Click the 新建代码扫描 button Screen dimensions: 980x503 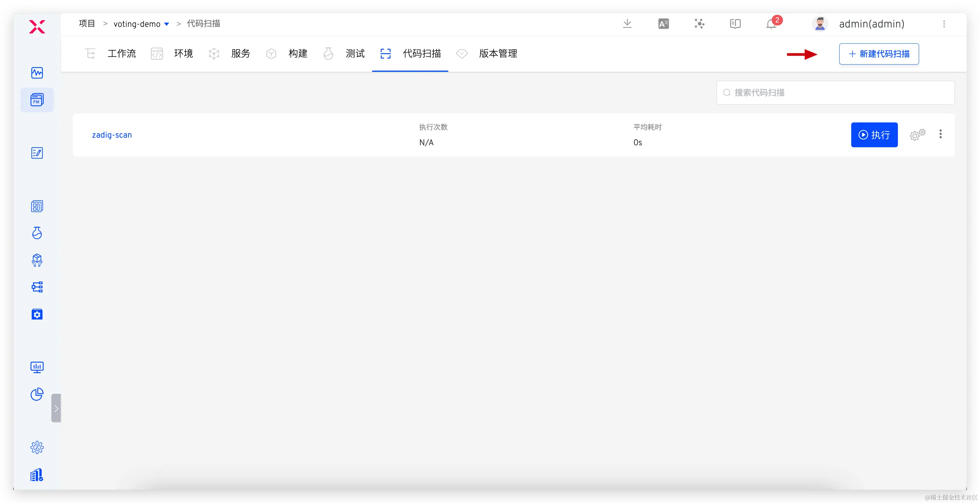(879, 54)
